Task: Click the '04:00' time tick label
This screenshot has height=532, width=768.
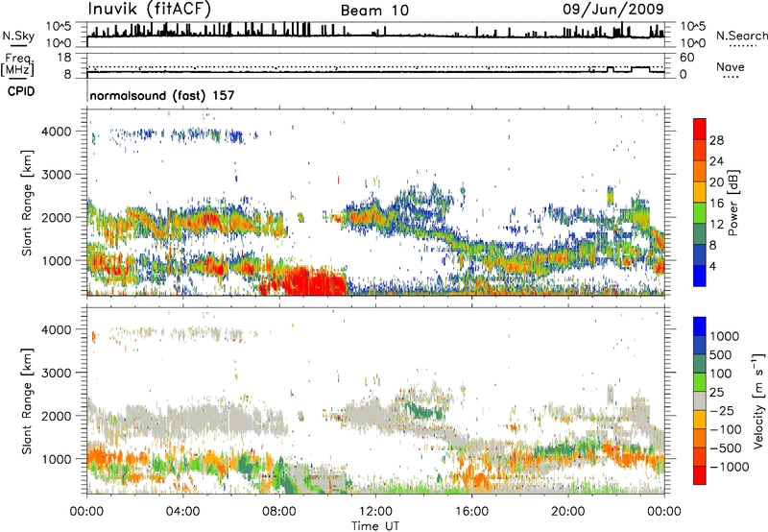Action: (182, 512)
